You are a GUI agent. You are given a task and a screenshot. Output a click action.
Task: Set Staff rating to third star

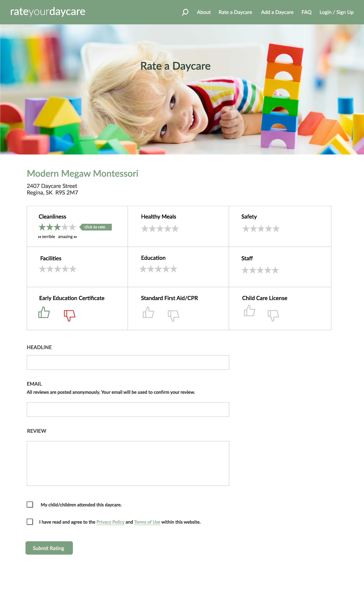point(260,270)
